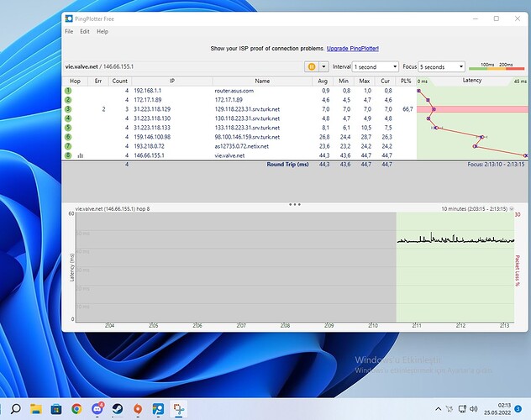Click the Cur column header

[385, 81]
